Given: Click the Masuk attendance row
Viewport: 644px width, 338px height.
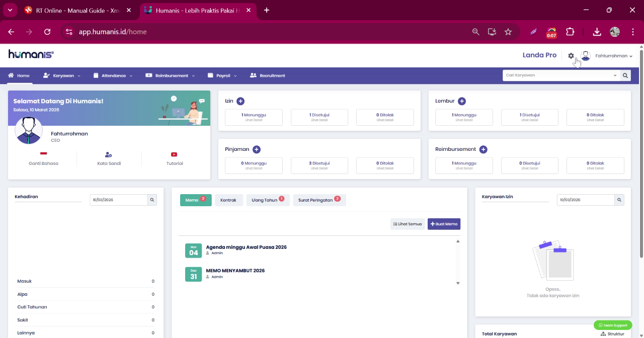Looking at the screenshot, I should point(86,281).
